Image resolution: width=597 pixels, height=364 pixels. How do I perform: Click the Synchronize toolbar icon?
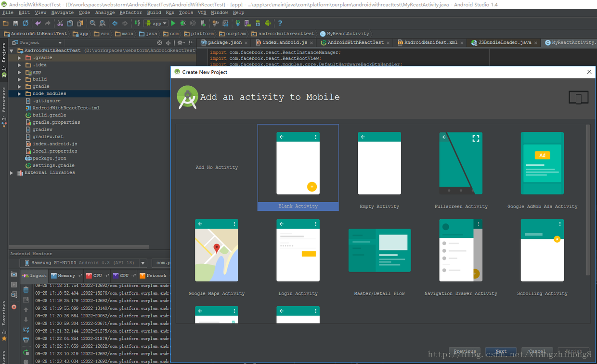(x=26, y=23)
